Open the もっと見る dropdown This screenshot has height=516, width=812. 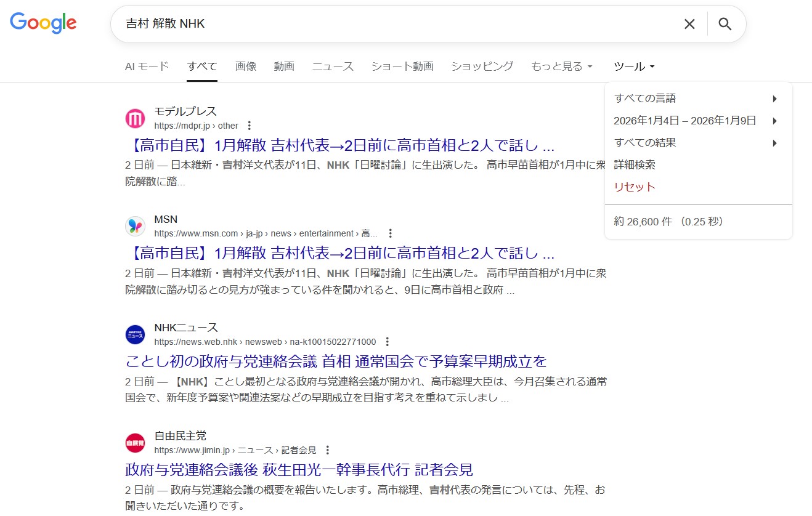[561, 67]
